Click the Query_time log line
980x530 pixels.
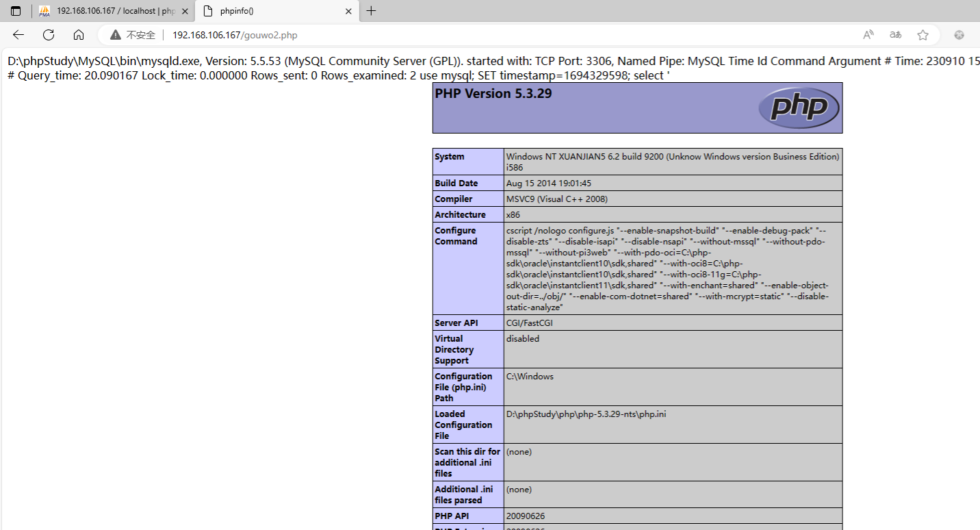[x=338, y=75]
